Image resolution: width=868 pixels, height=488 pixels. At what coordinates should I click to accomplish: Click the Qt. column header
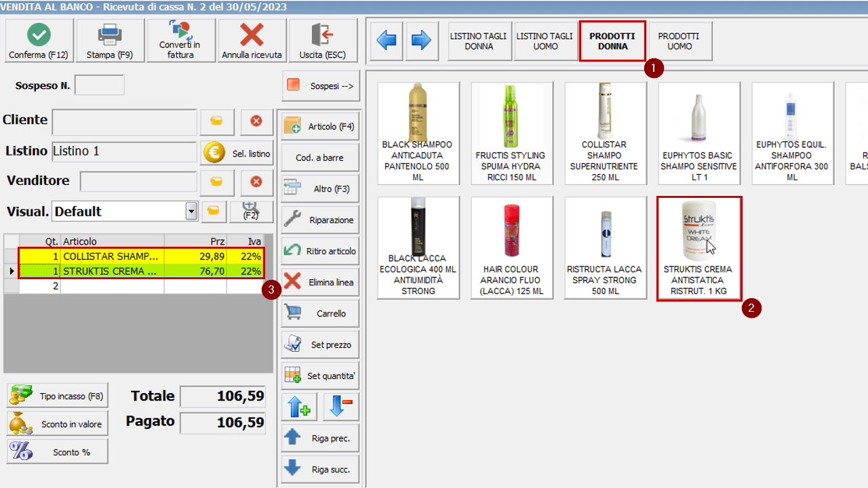click(40, 242)
